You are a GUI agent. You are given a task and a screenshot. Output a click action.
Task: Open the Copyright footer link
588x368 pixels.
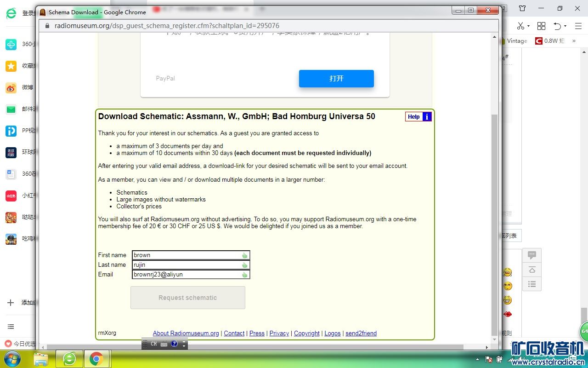point(307,333)
